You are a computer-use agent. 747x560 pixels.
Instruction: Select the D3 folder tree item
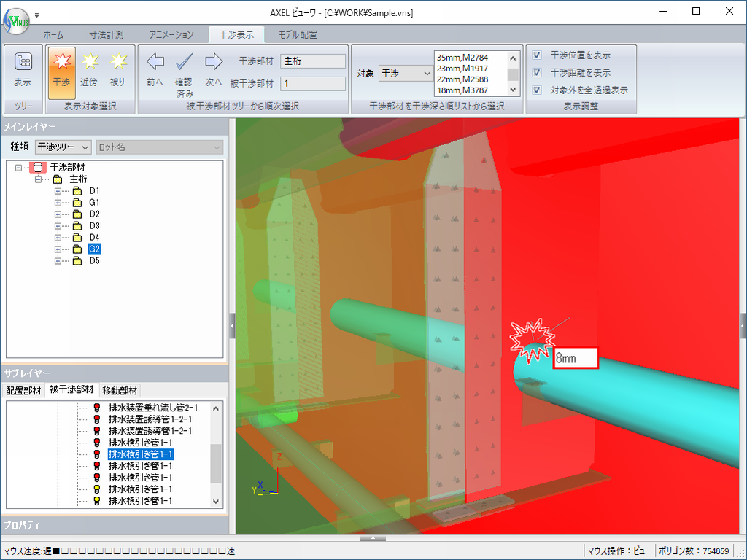pyautogui.click(x=94, y=226)
